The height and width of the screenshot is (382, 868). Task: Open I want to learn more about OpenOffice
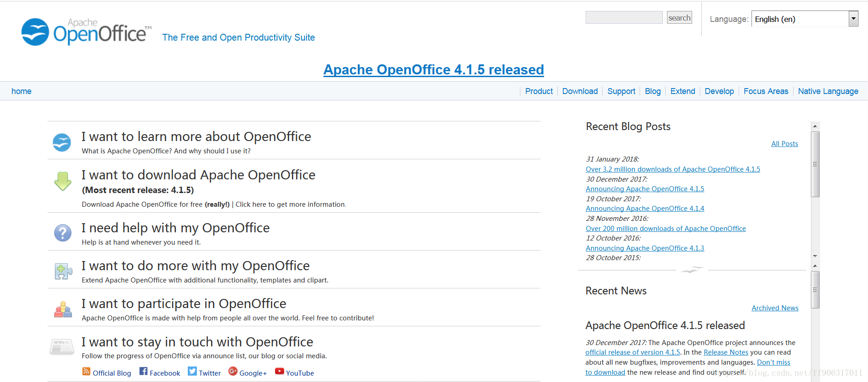coord(196,136)
